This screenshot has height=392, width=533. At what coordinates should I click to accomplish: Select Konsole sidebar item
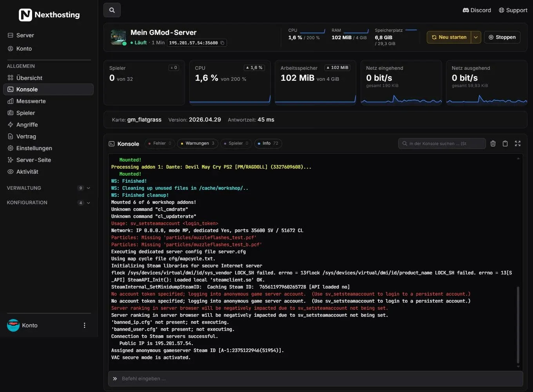pos(49,89)
